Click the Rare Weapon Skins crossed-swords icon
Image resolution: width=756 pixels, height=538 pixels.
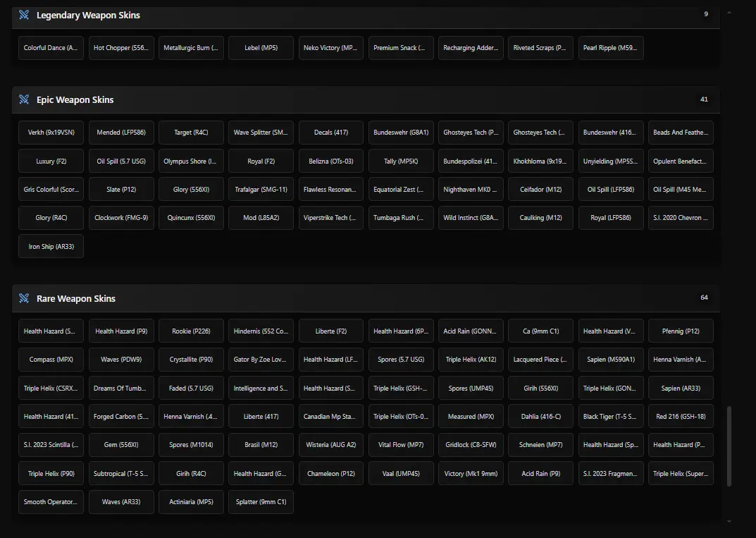(x=24, y=298)
